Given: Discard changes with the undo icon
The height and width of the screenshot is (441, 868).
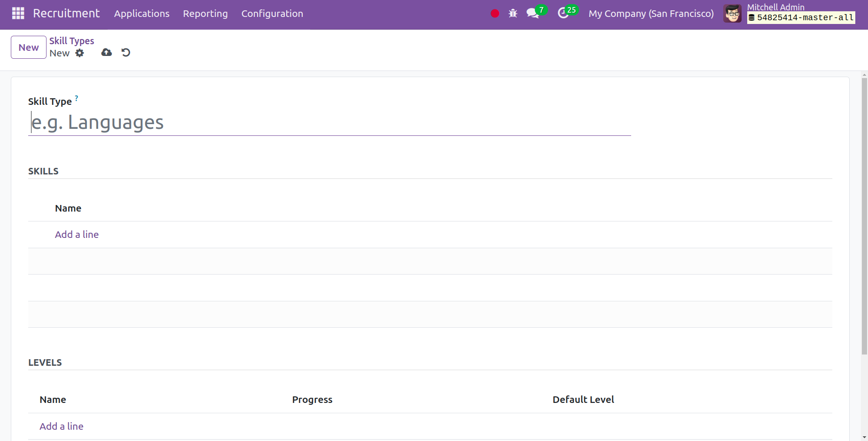Looking at the screenshot, I should [125, 52].
